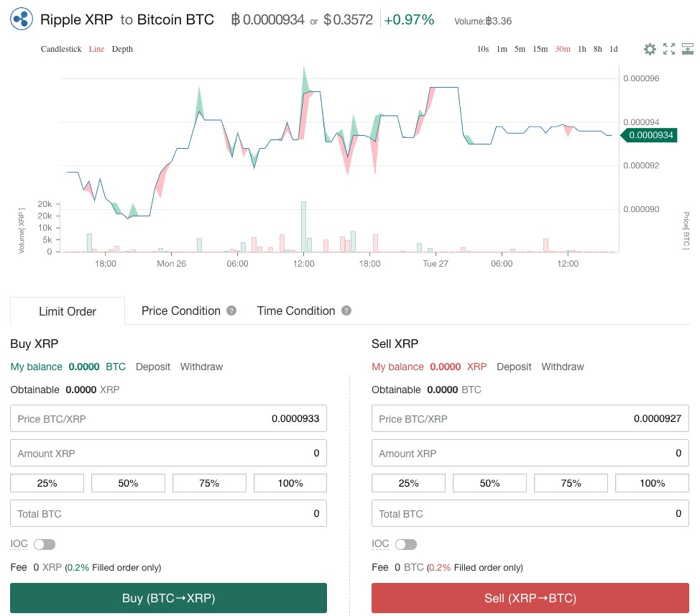Click the +0.97% price change
This screenshot has width=700, height=616.
click(409, 19)
